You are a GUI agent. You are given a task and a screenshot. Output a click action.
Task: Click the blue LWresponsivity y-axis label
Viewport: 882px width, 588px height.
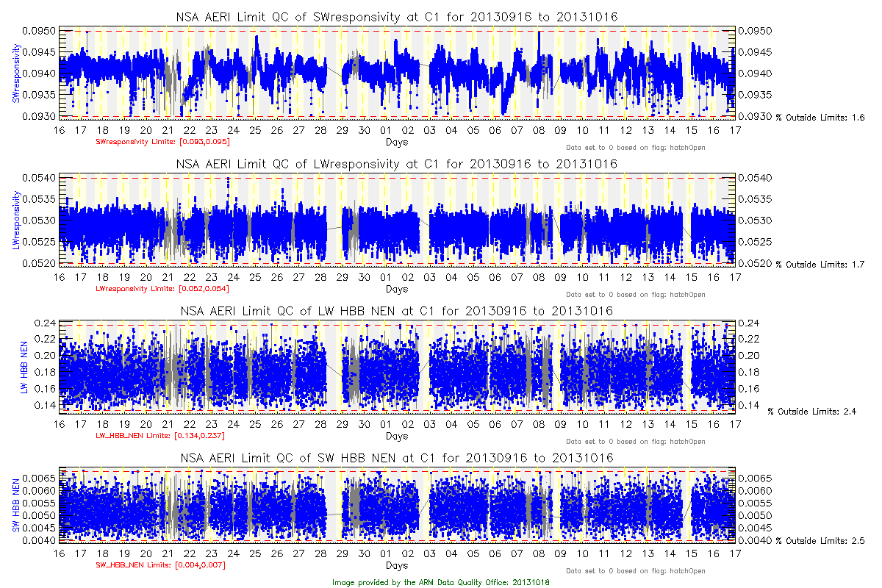point(15,220)
